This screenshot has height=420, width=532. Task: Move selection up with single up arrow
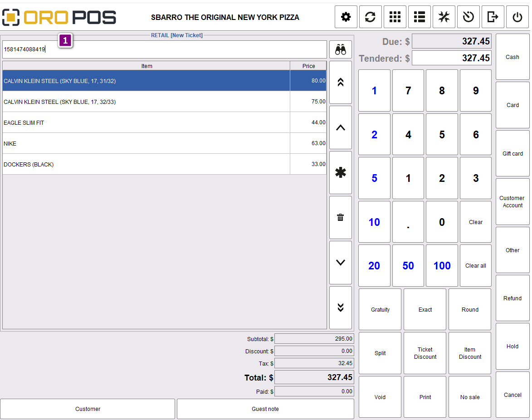click(x=340, y=127)
